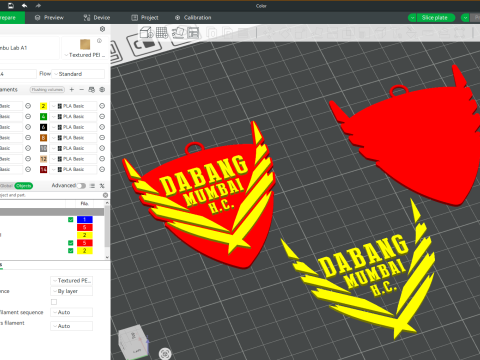Click in the object and part search field

click(x=50, y=195)
